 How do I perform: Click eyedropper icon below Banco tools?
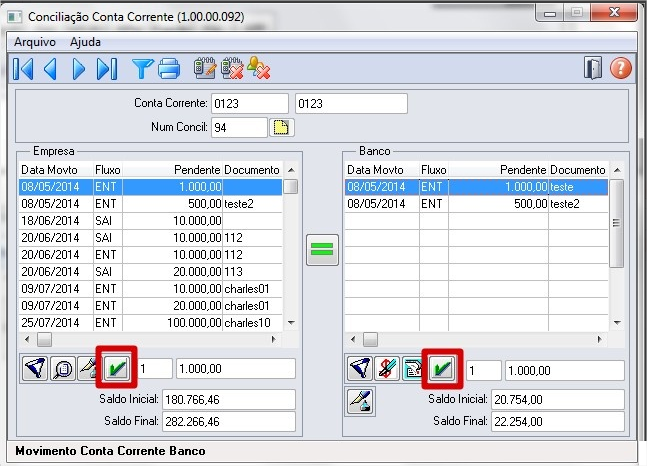coord(360,401)
